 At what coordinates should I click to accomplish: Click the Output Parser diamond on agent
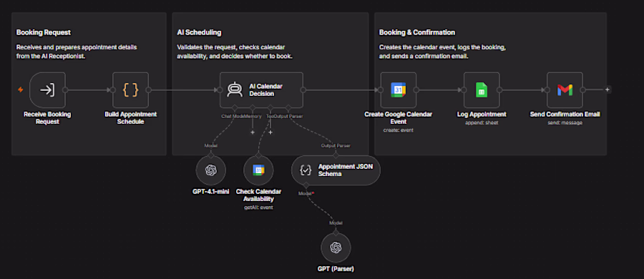click(288, 107)
